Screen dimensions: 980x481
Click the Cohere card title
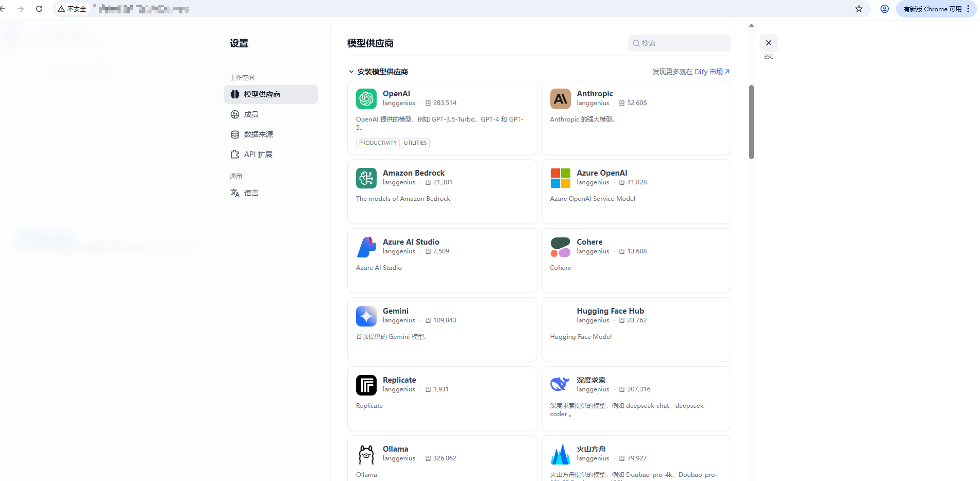point(589,242)
